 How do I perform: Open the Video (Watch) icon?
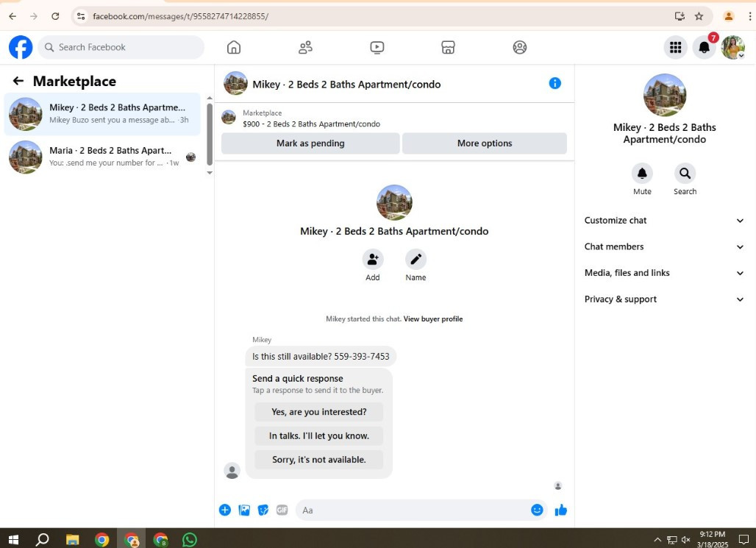[x=377, y=47]
